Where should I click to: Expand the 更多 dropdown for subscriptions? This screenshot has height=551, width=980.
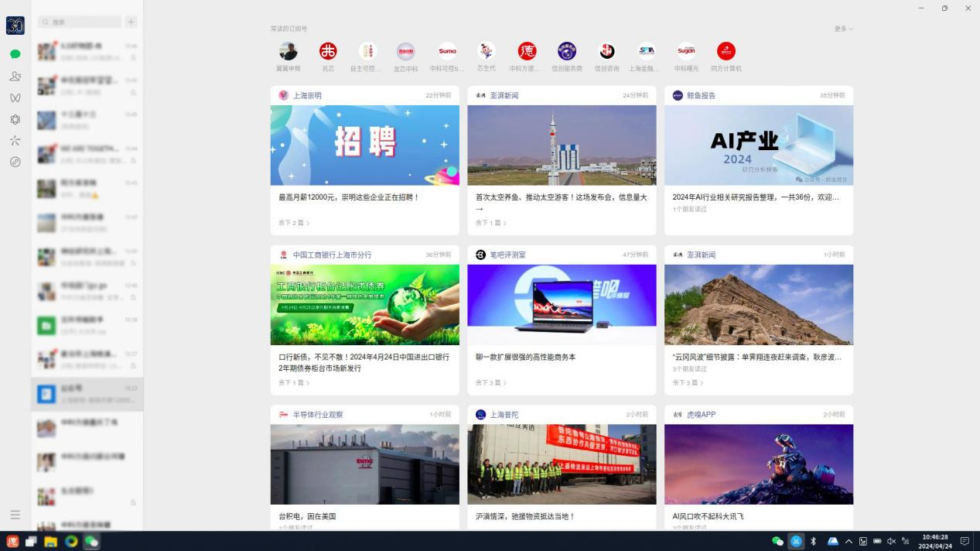click(844, 29)
